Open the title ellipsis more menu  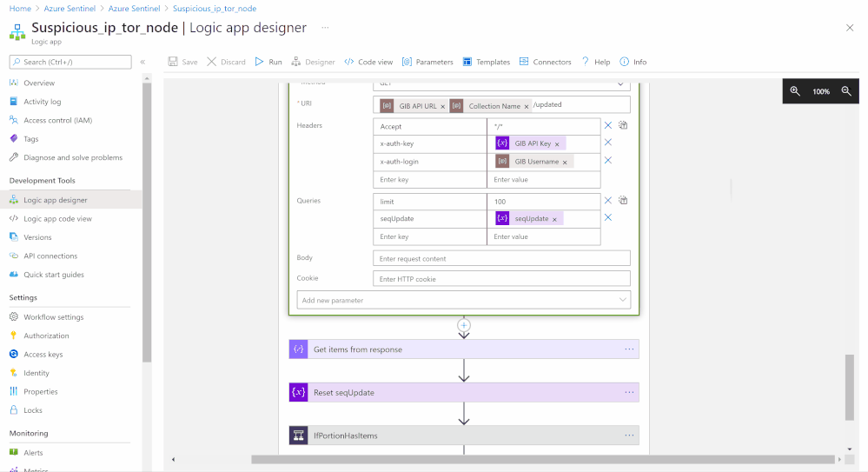(325, 28)
